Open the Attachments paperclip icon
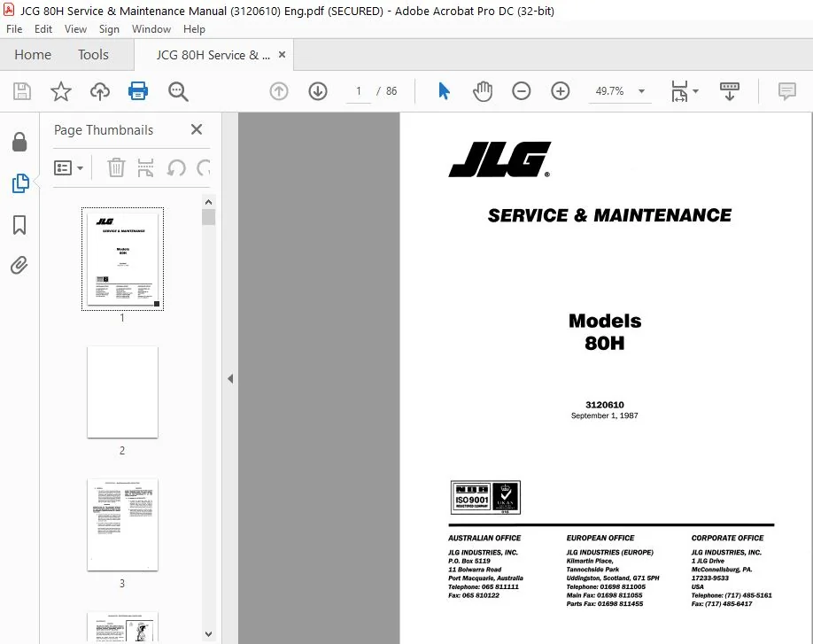The width and height of the screenshot is (813, 644). click(x=19, y=266)
